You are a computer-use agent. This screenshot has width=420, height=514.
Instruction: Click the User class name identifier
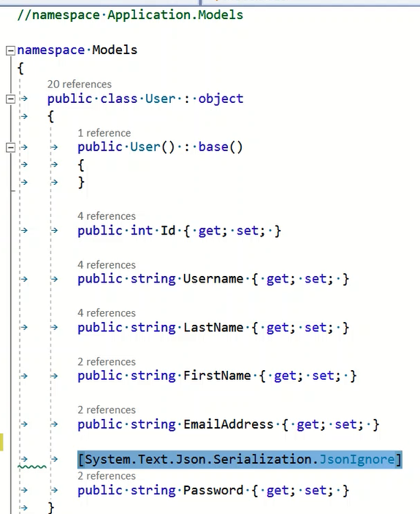pos(160,99)
